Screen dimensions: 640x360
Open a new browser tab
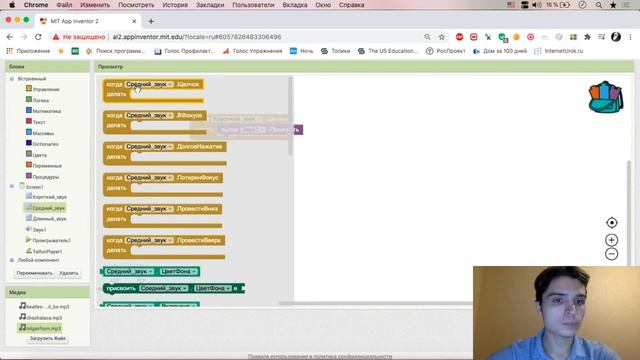(x=151, y=21)
